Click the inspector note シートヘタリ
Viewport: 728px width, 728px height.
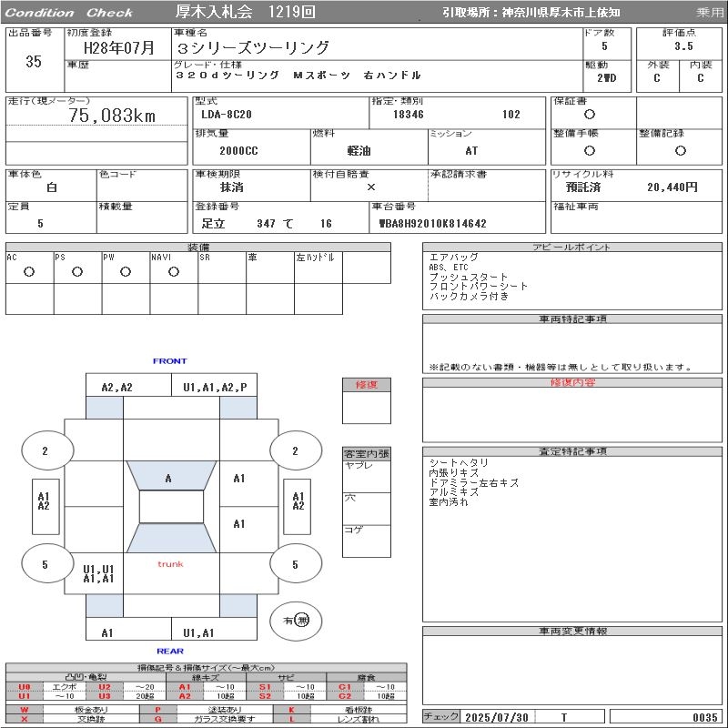point(459,463)
